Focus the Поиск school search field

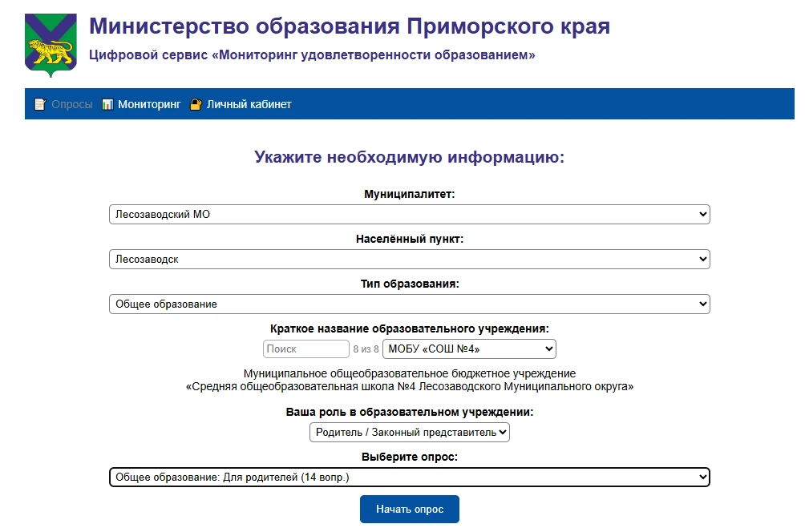click(306, 349)
